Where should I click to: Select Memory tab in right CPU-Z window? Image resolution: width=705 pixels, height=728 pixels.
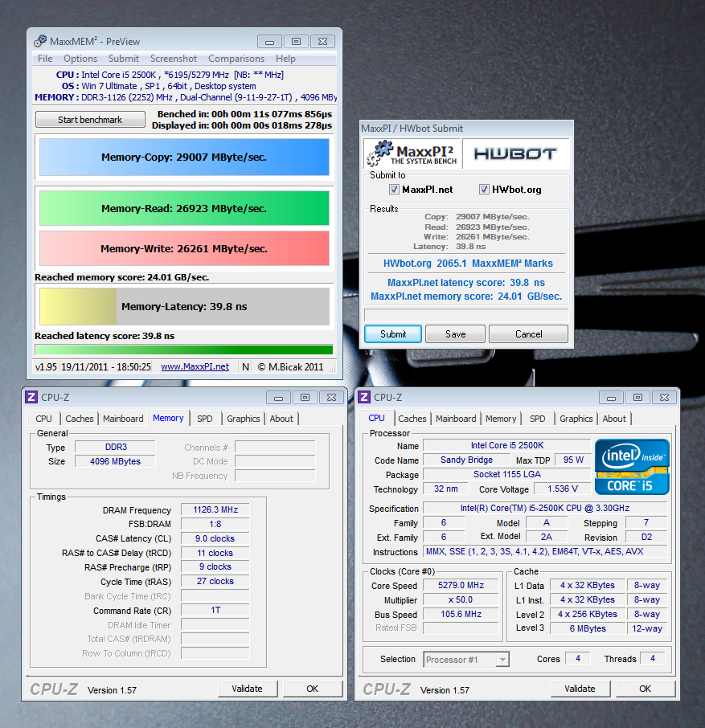(501, 419)
